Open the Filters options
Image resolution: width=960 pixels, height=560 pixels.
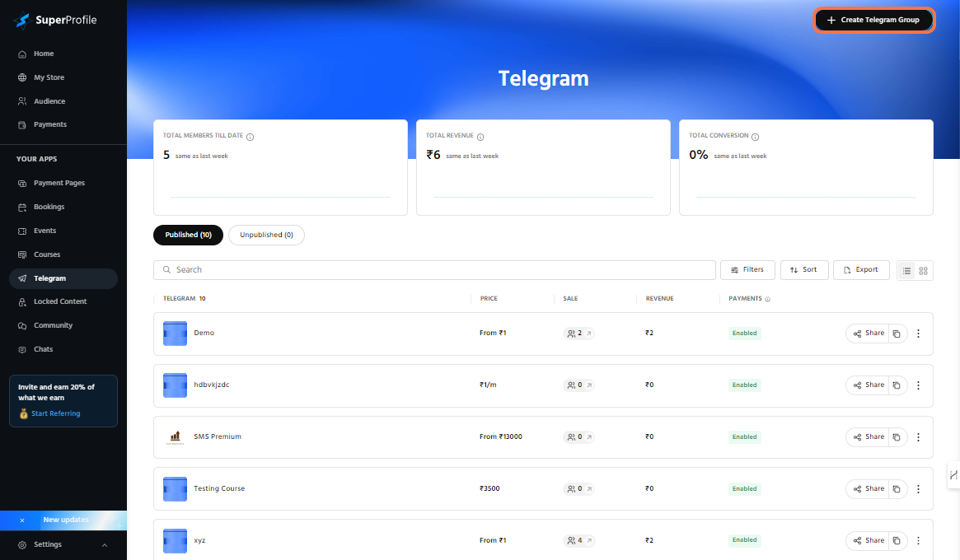(747, 270)
